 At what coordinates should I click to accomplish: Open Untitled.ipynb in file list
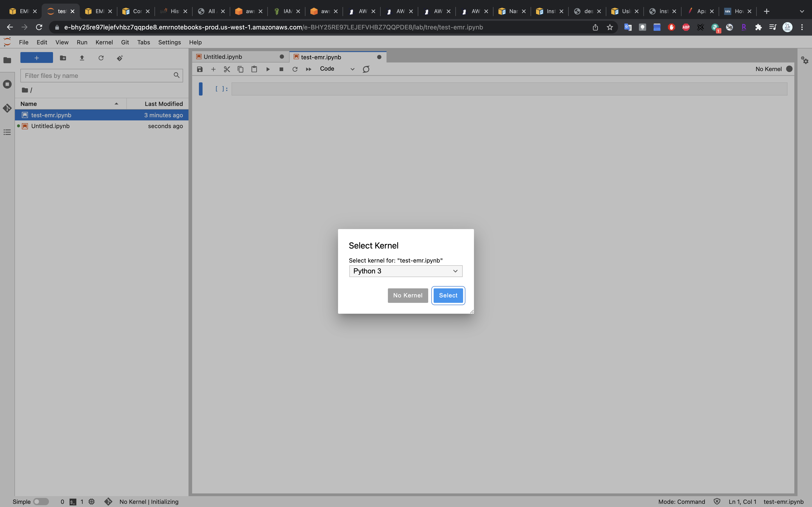pyautogui.click(x=50, y=126)
